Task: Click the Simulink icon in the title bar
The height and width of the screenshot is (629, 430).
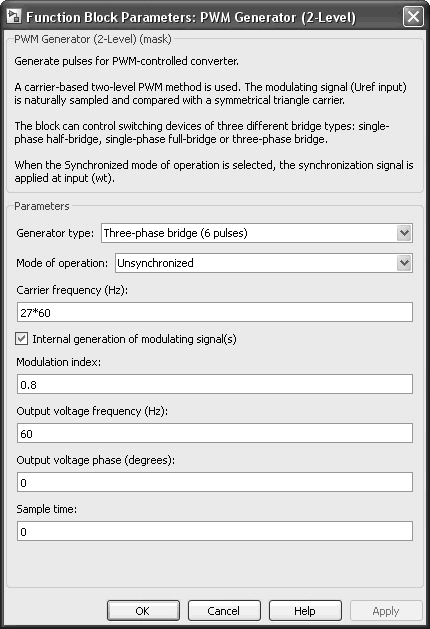Action: coord(14,17)
